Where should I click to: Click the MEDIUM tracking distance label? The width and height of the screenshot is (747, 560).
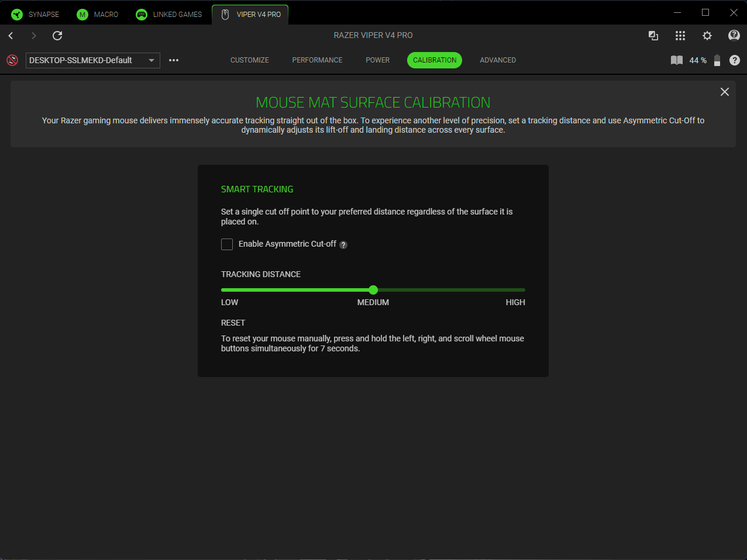[x=373, y=302]
